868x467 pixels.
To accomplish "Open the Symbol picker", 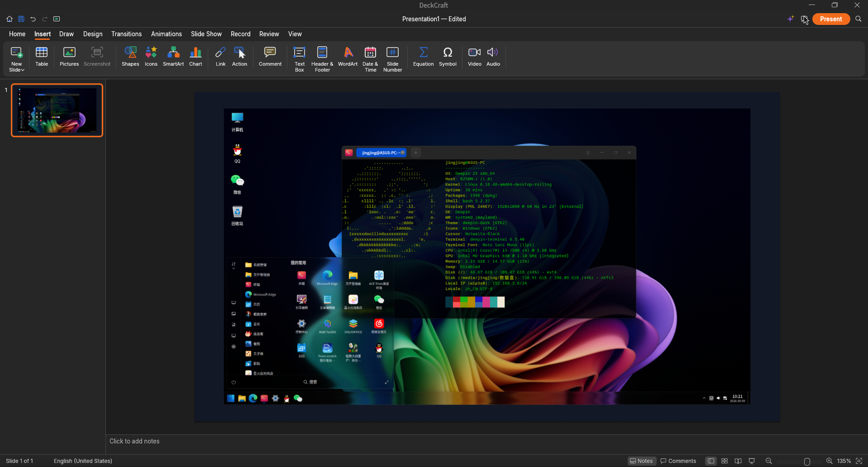I will click(448, 57).
